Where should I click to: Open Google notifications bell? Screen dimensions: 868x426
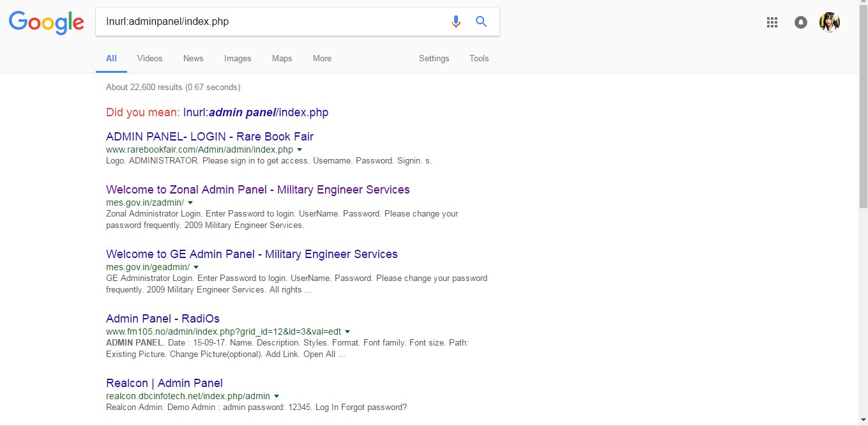(x=801, y=22)
